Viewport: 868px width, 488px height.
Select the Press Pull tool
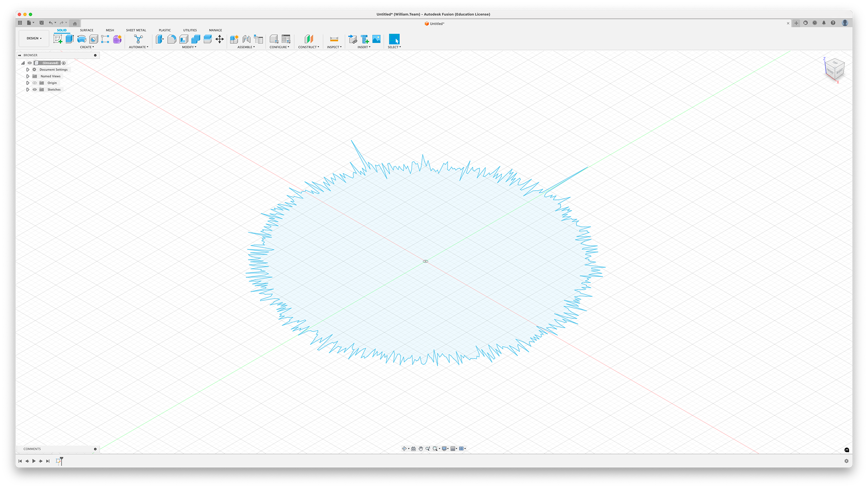(x=160, y=39)
